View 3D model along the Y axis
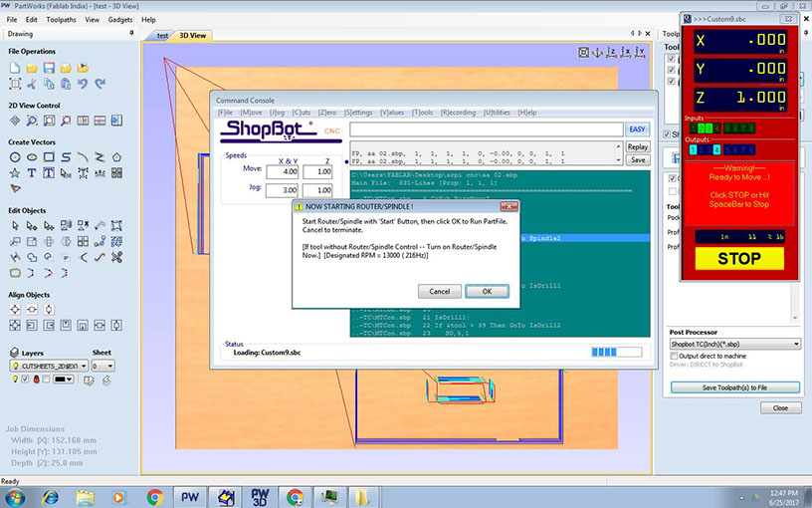 click(641, 53)
